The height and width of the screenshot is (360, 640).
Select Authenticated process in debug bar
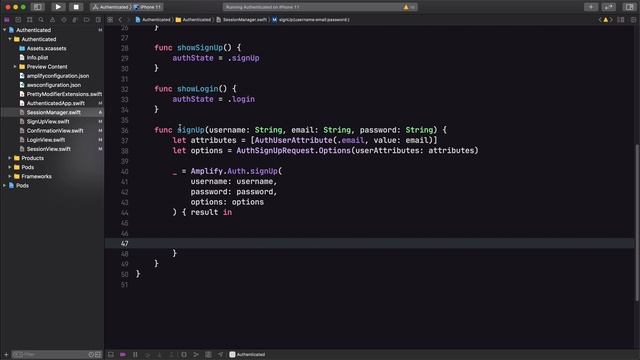pos(247,354)
